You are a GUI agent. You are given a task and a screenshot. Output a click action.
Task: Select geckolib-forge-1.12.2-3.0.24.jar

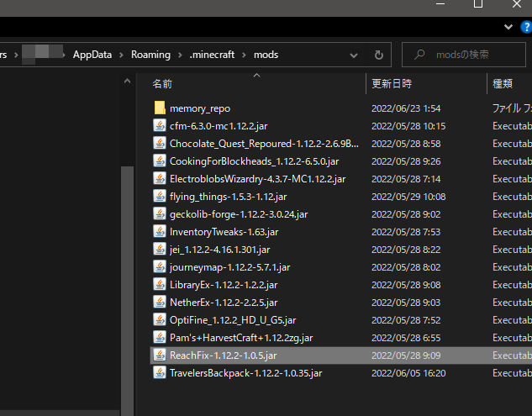coord(239,214)
